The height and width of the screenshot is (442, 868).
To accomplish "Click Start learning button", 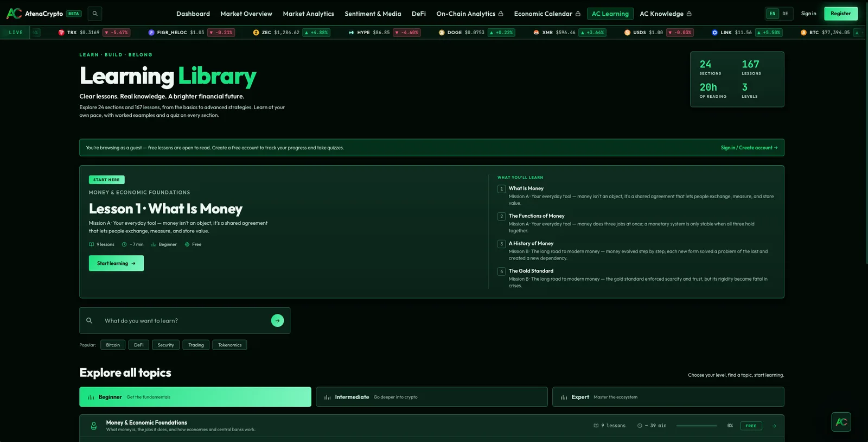I will [116, 263].
